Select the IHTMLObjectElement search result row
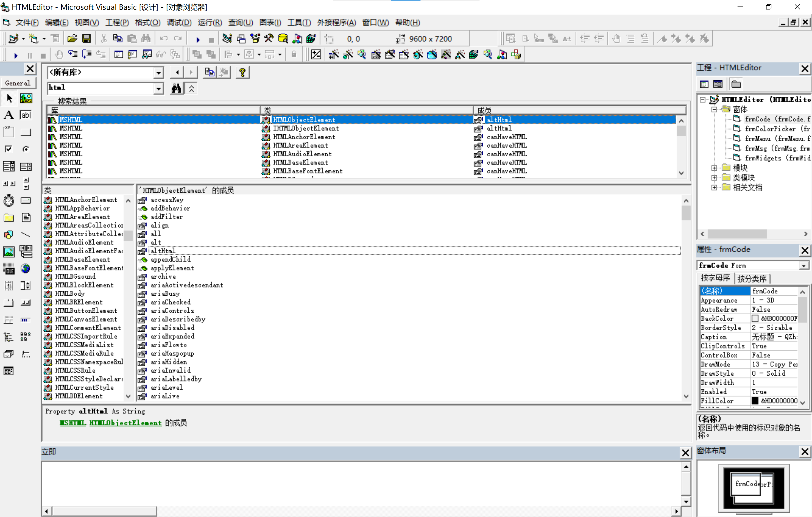This screenshot has width=812, height=517. click(x=361, y=128)
